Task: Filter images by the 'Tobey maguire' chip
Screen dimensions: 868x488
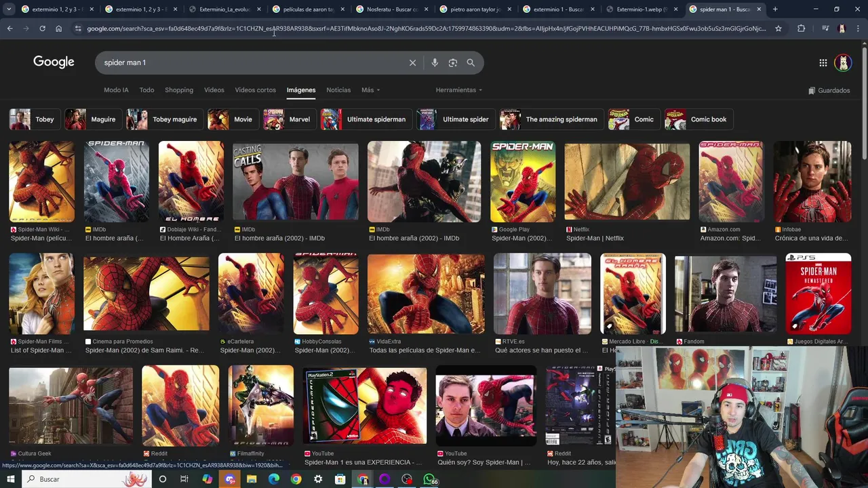Action: coord(165,119)
